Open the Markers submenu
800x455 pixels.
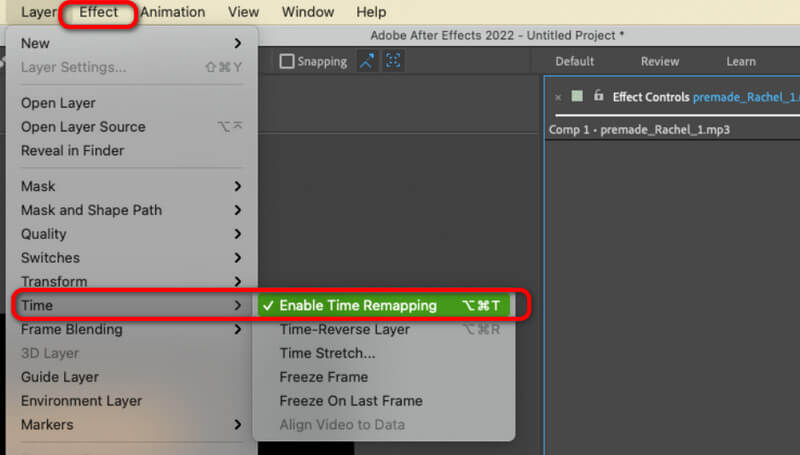pos(129,424)
